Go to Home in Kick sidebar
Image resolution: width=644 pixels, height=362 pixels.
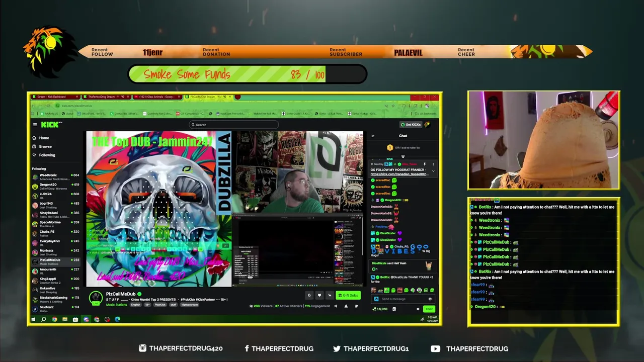tap(41, 138)
